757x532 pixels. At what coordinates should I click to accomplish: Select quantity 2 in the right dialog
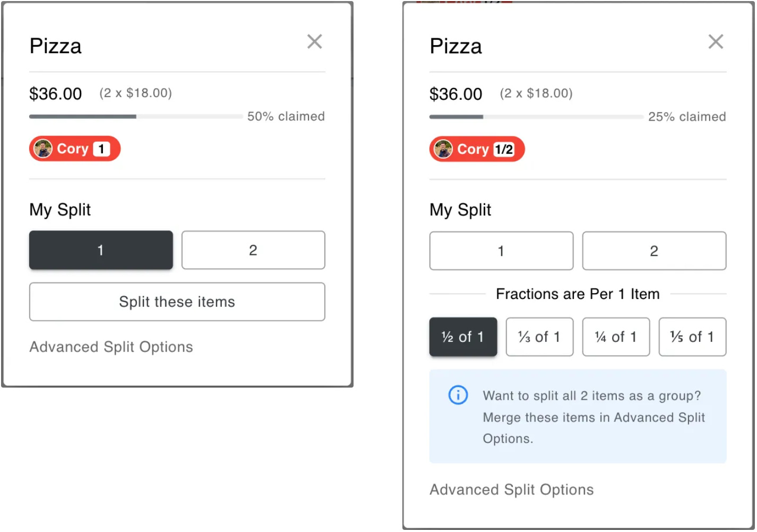click(x=654, y=251)
